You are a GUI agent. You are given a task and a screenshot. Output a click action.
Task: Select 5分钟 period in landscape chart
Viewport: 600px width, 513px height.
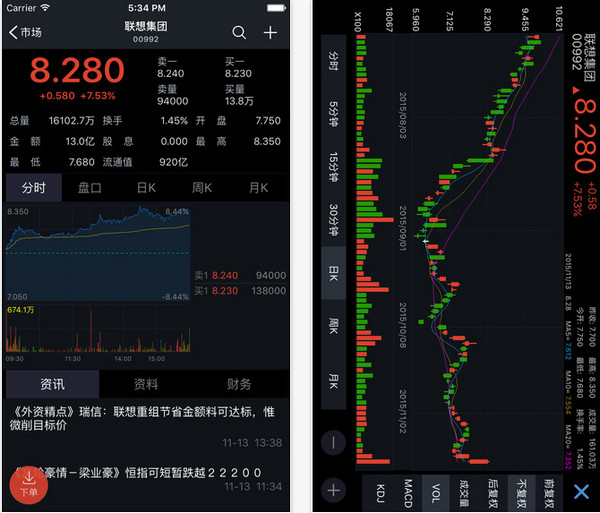point(333,114)
